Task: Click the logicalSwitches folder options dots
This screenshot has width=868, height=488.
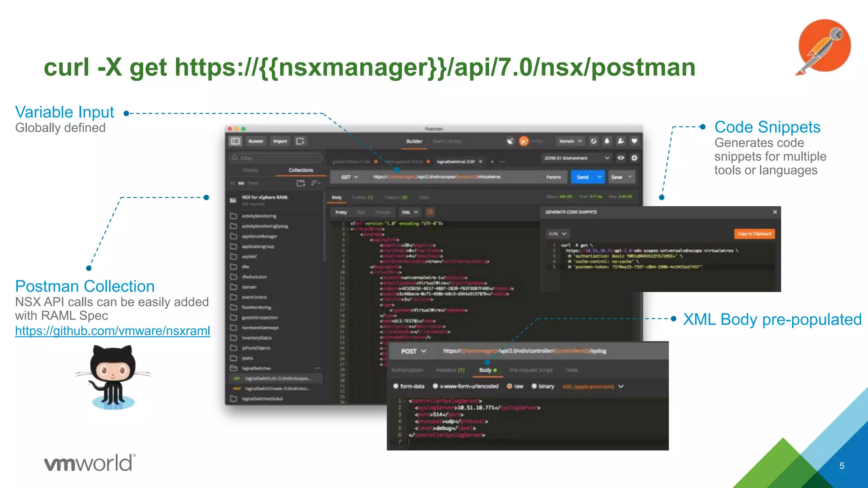Action: 317,368
